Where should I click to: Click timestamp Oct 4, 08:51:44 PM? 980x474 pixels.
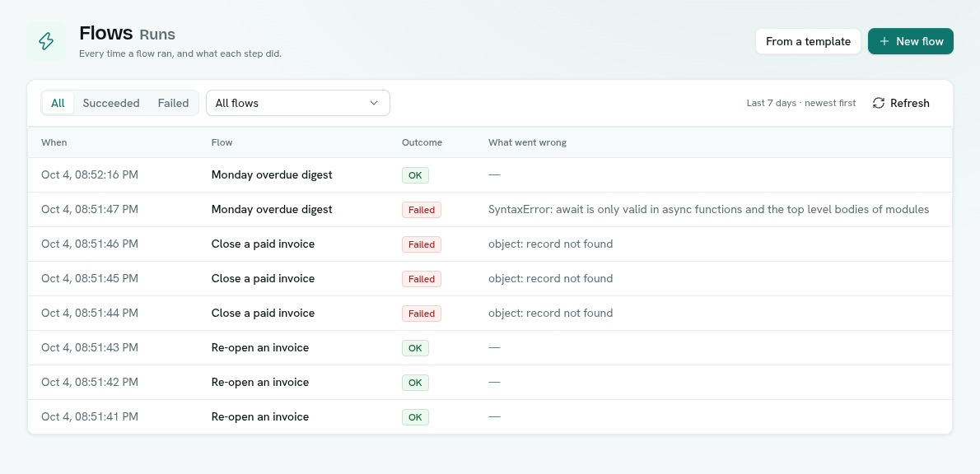[x=90, y=313]
